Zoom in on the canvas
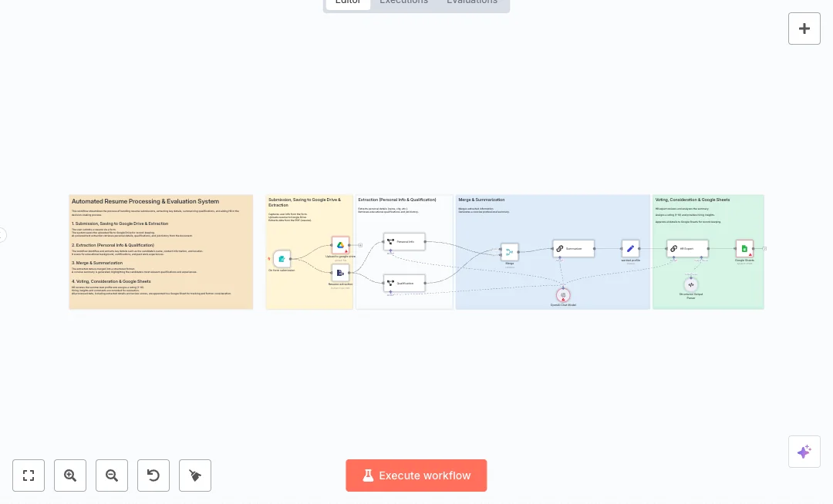833x504 pixels. click(70, 475)
